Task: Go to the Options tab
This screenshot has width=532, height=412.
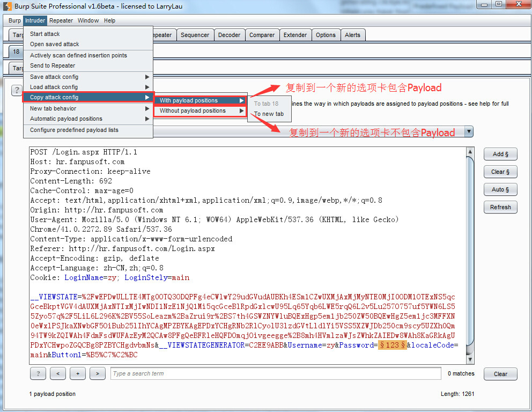Action: 326,35
